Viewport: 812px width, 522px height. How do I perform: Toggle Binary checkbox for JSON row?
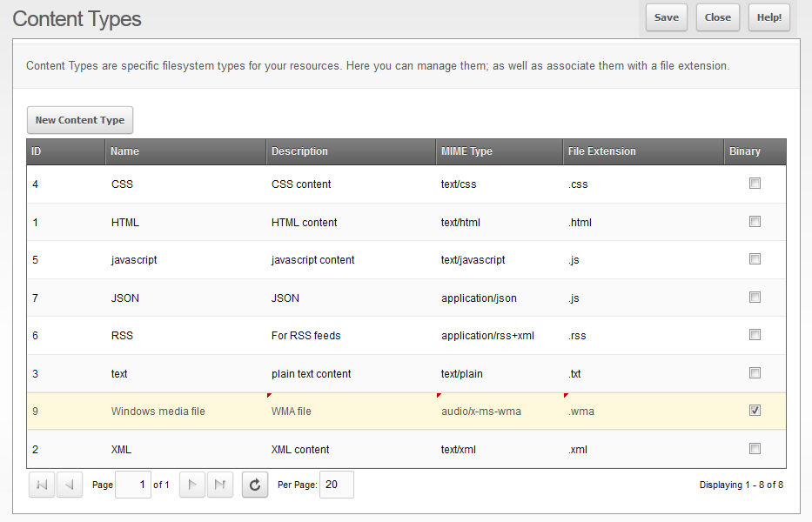pyautogui.click(x=755, y=298)
